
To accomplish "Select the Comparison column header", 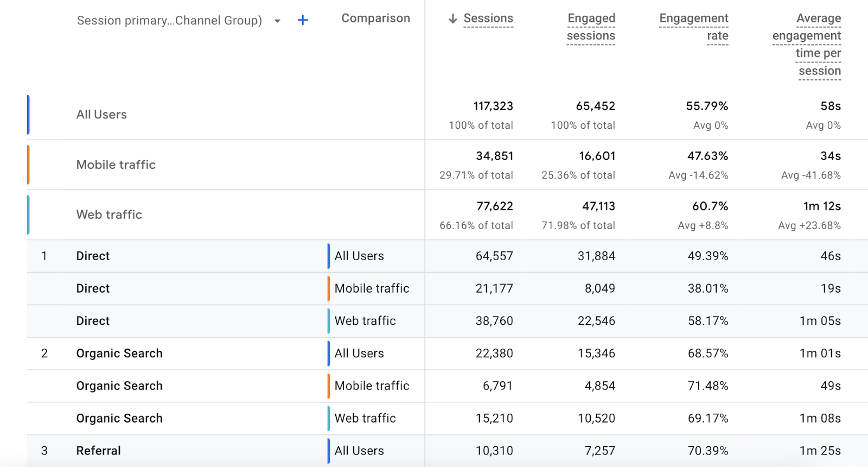I will pyautogui.click(x=375, y=18).
